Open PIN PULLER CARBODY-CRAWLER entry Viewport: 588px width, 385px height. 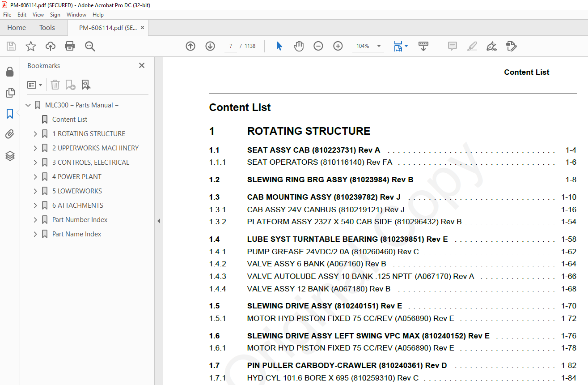pos(347,366)
